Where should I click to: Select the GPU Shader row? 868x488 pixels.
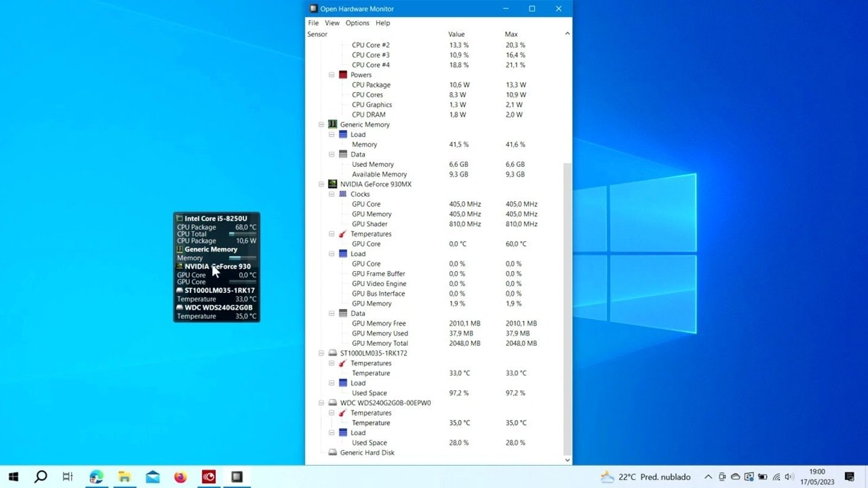coord(438,224)
